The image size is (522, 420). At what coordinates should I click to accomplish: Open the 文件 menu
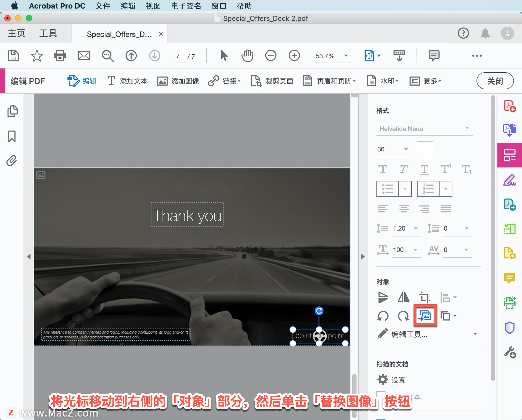click(x=103, y=6)
